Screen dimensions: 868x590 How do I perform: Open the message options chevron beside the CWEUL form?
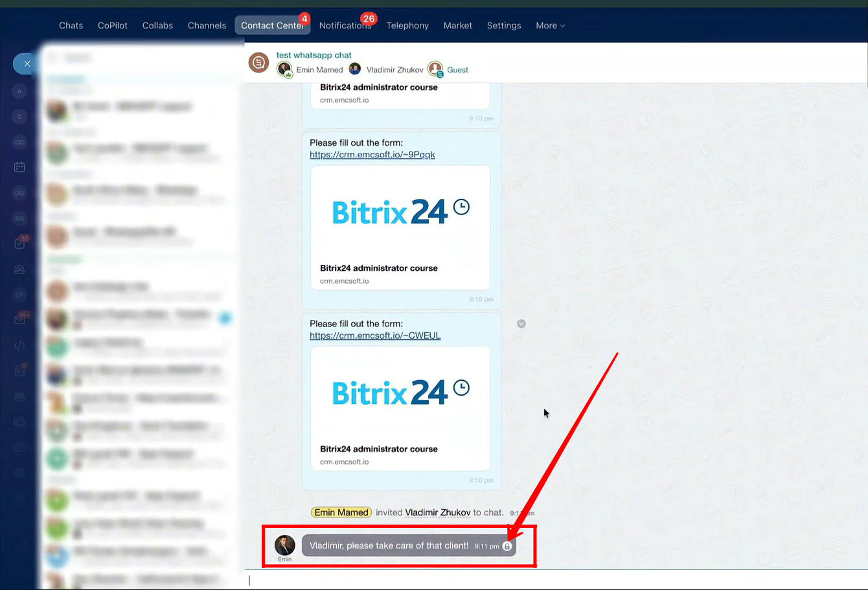[521, 324]
